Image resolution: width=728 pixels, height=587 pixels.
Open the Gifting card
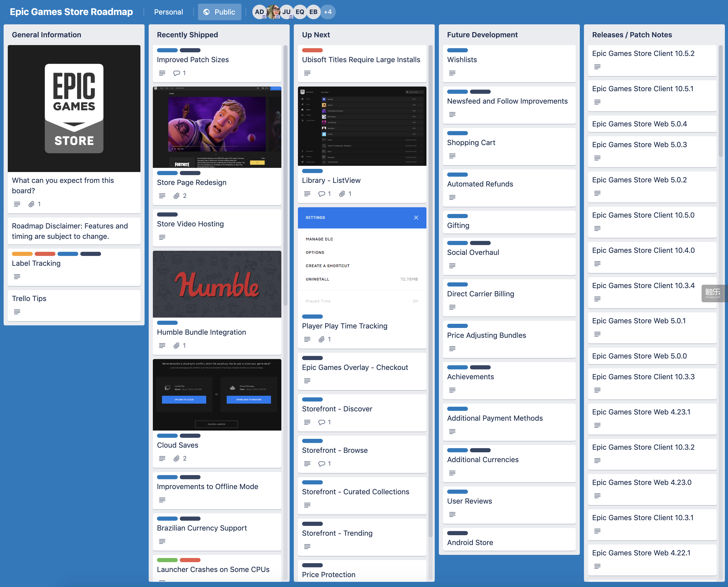[x=509, y=222]
